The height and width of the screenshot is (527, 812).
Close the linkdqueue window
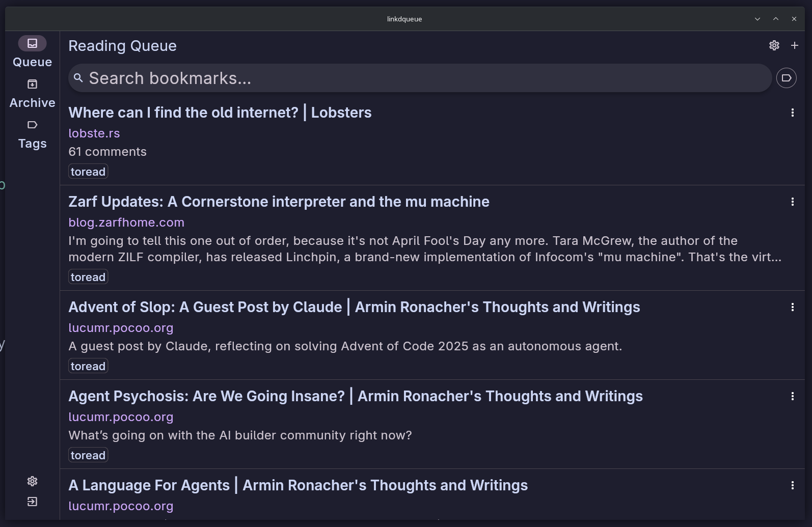coord(794,19)
